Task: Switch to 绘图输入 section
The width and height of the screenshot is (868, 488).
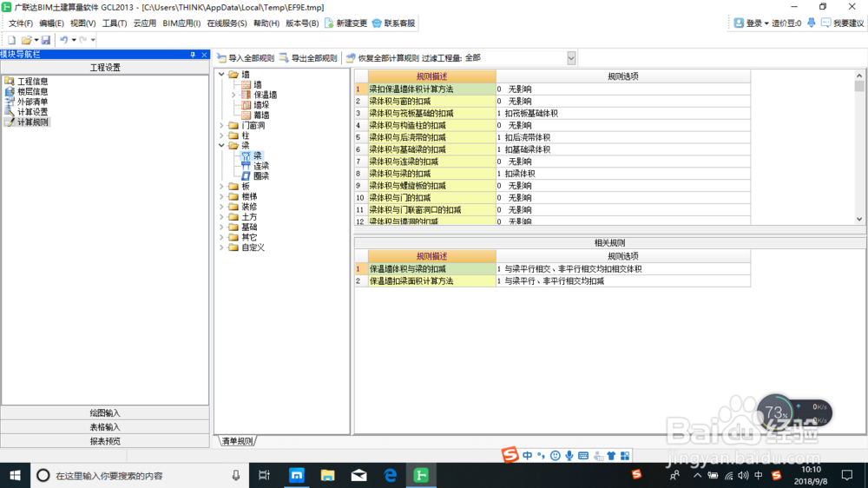Action: (x=105, y=413)
